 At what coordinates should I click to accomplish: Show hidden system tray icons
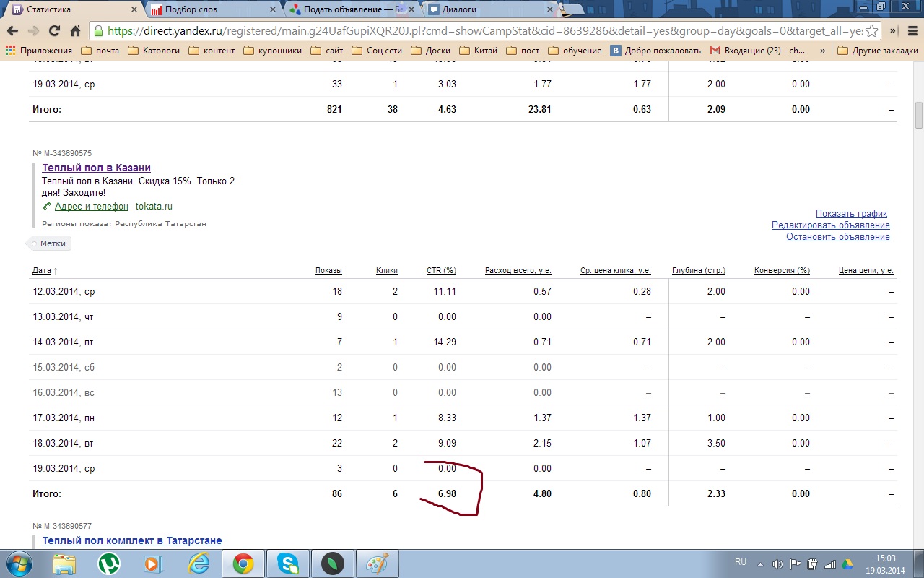point(760,564)
